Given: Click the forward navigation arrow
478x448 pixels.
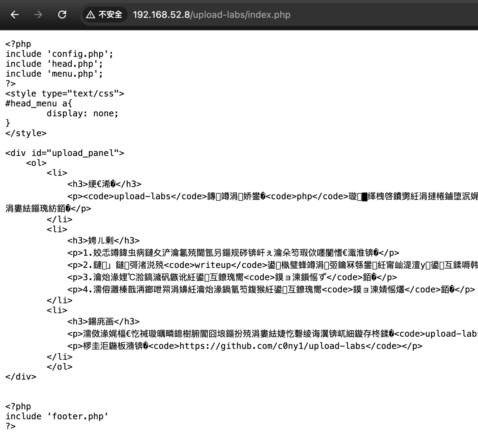Looking at the screenshot, I should coord(38,15).
